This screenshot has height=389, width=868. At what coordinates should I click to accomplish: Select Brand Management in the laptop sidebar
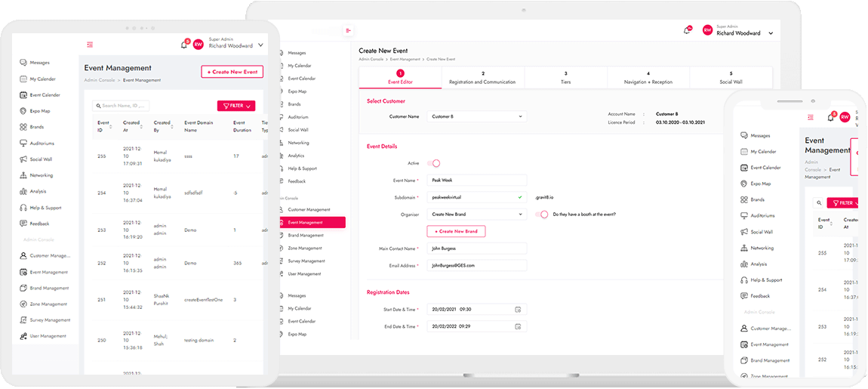tap(306, 235)
